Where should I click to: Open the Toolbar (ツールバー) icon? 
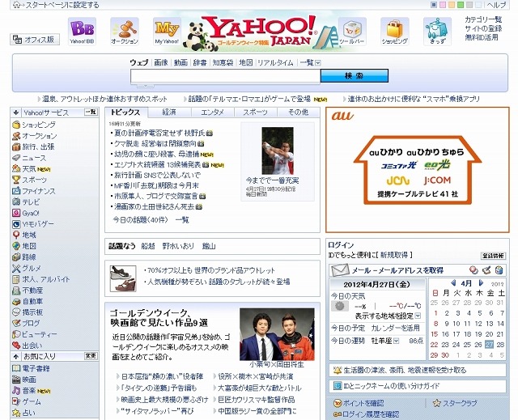(352, 32)
